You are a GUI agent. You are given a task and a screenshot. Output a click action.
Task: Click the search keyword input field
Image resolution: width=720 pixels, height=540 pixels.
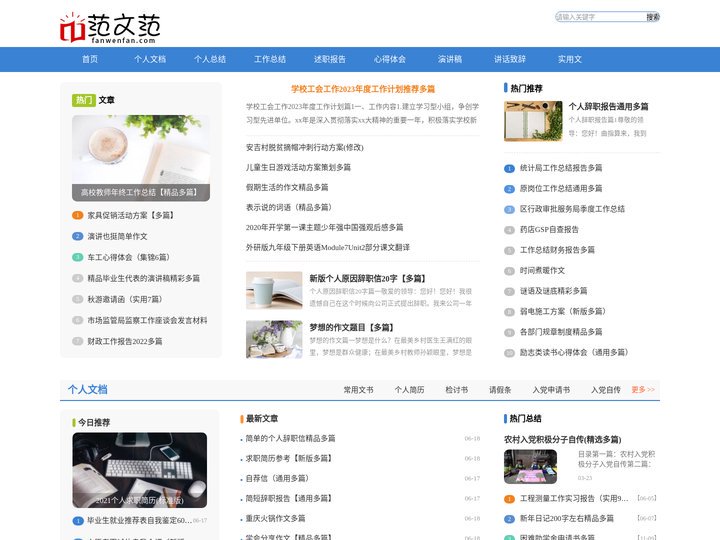pos(600,17)
